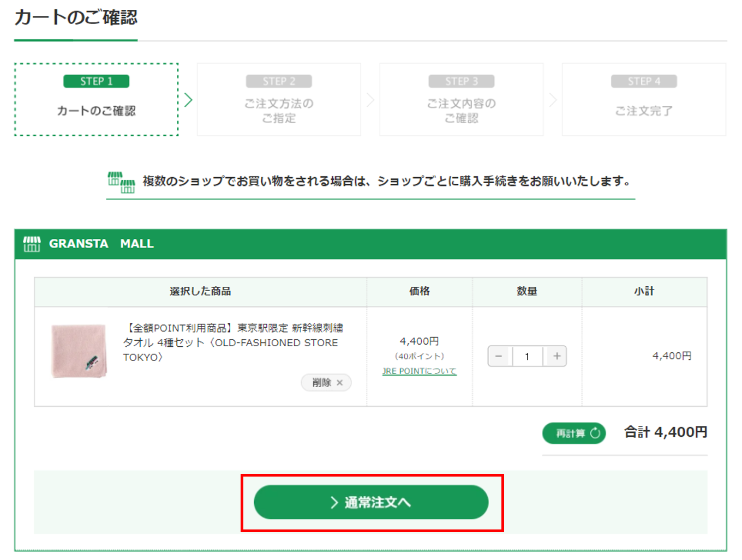
Task: Click the gray arrow after STEP 3
Action: click(553, 100)
